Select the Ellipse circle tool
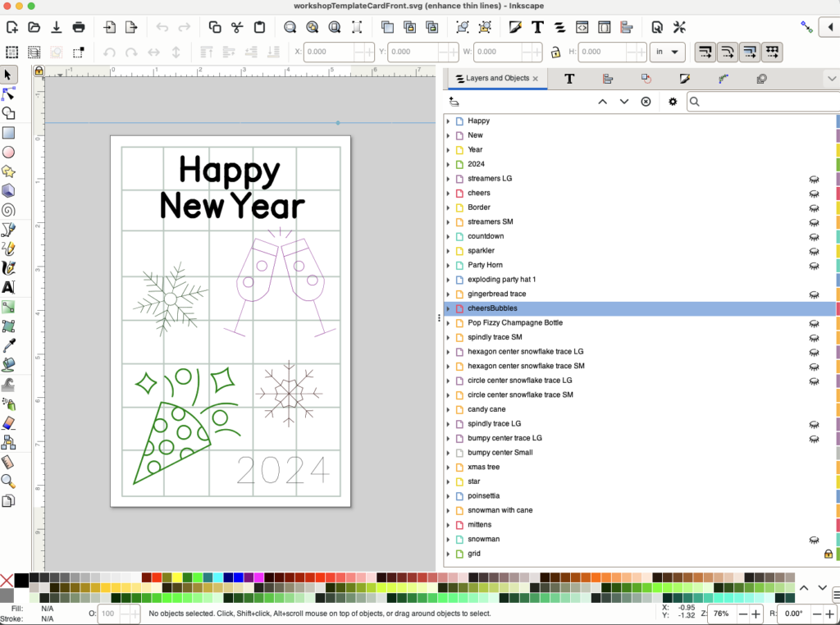840x625 pixels. tap(8, 152)
